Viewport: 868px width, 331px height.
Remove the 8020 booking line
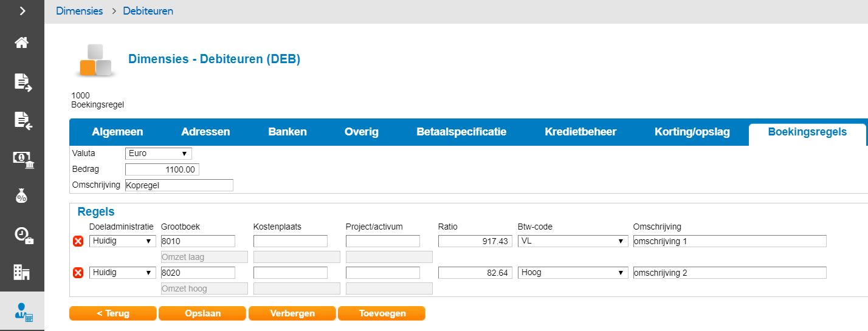pyautogui.click(x=78, y=273)
